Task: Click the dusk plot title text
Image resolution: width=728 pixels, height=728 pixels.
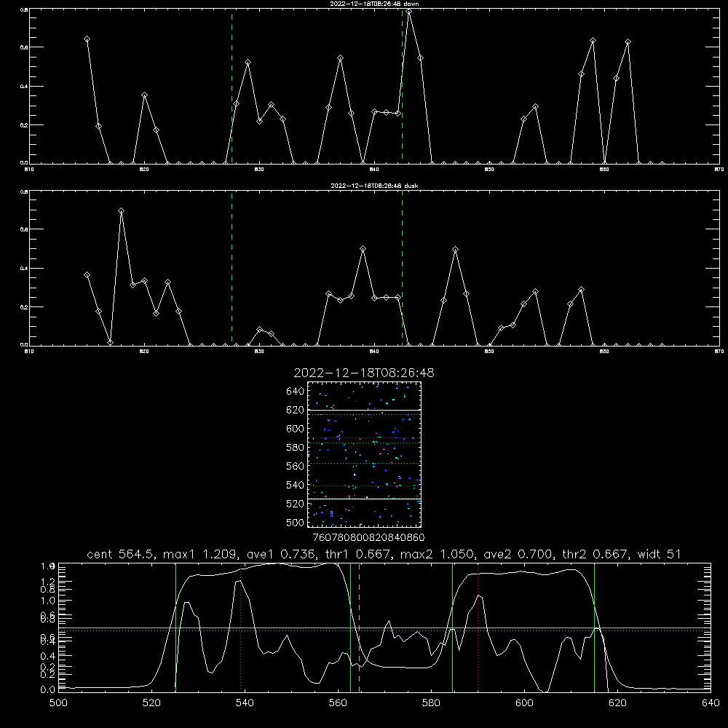Action: (374, 186)
